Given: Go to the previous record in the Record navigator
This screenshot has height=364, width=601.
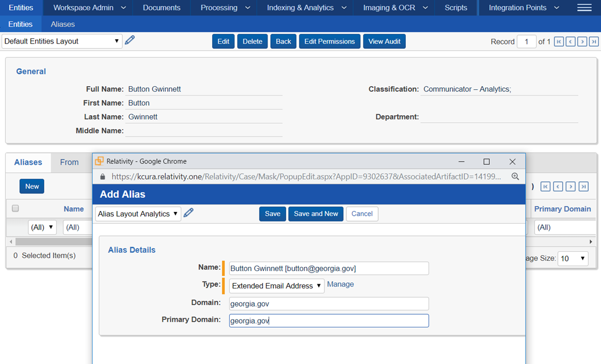Looking at the screenshot, I should point(570,41).
